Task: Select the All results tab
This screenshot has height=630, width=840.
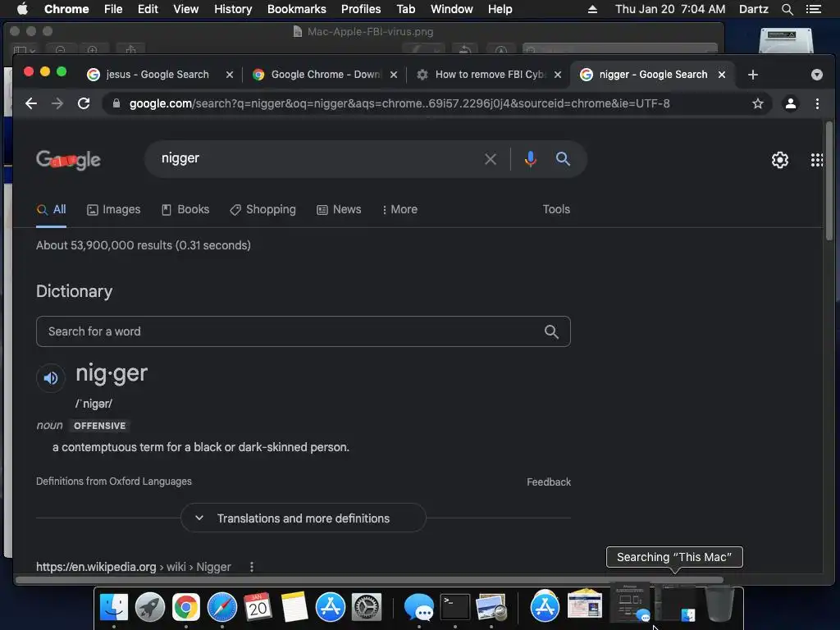Action: [x=52, y=209]
